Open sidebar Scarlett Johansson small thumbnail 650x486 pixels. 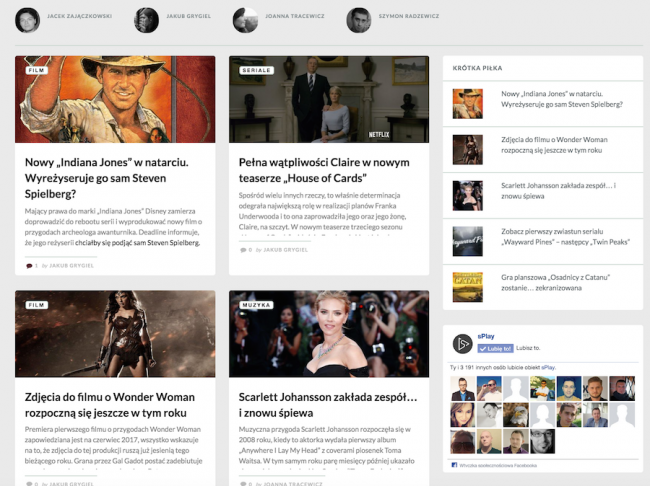point(468,196)
